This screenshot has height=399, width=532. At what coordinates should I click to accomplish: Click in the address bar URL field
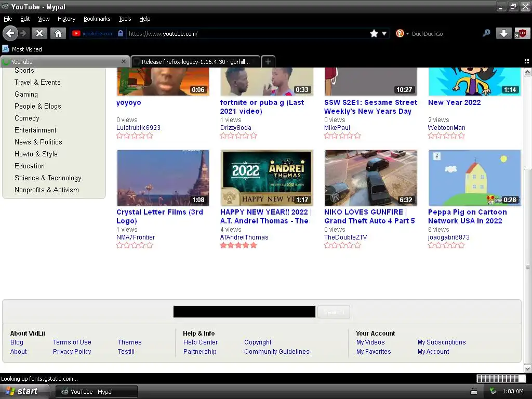click(x=248, y=33)
